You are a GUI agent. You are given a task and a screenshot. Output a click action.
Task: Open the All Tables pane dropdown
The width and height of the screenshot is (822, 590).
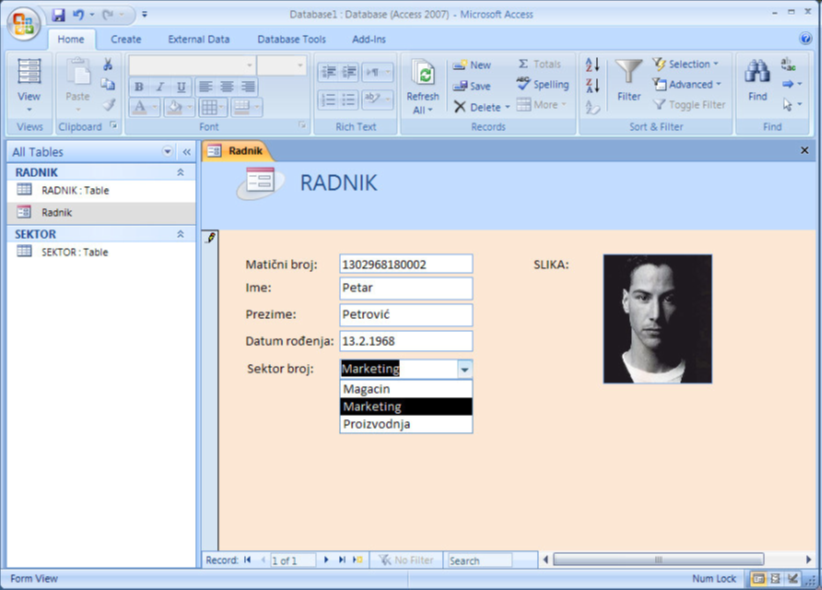point(167,152)
